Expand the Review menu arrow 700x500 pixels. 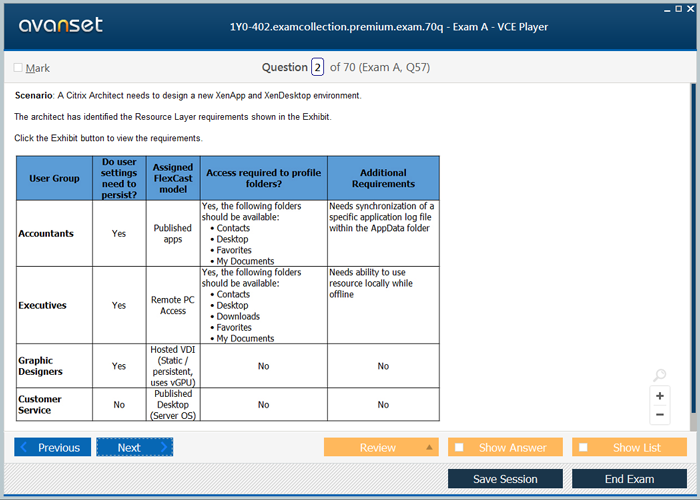[x=429, y=448]
